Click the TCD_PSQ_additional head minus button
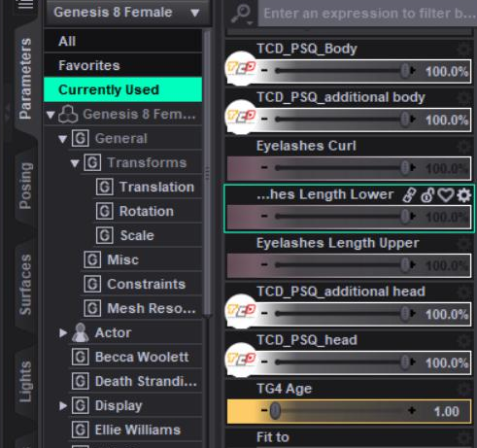The image size is (477, 448). click(x=264, y=313)
